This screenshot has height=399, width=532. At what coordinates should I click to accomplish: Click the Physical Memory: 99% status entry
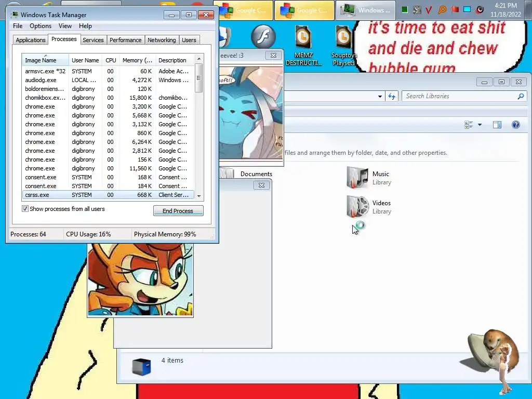pyautogui.click(x=165, y=234)
